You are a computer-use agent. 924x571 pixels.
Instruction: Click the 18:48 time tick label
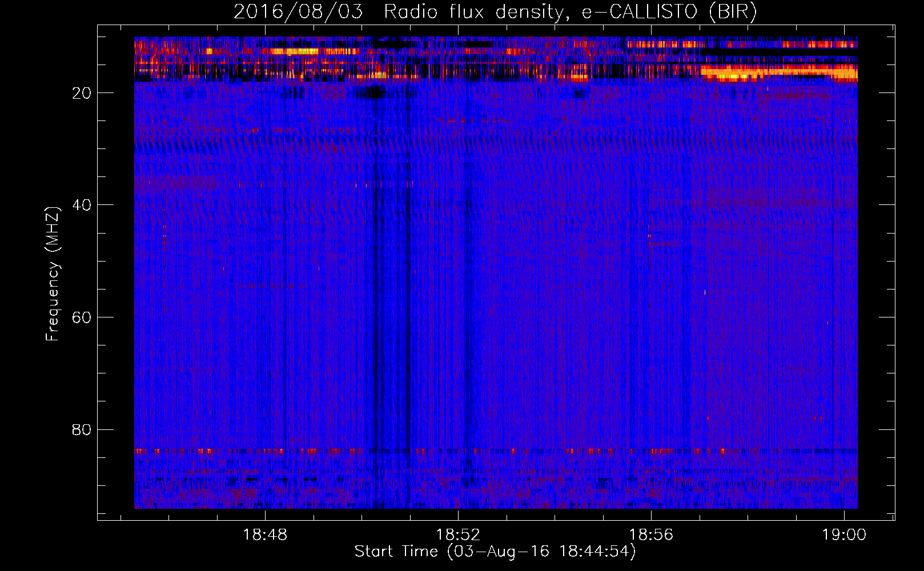pos(265,535)
